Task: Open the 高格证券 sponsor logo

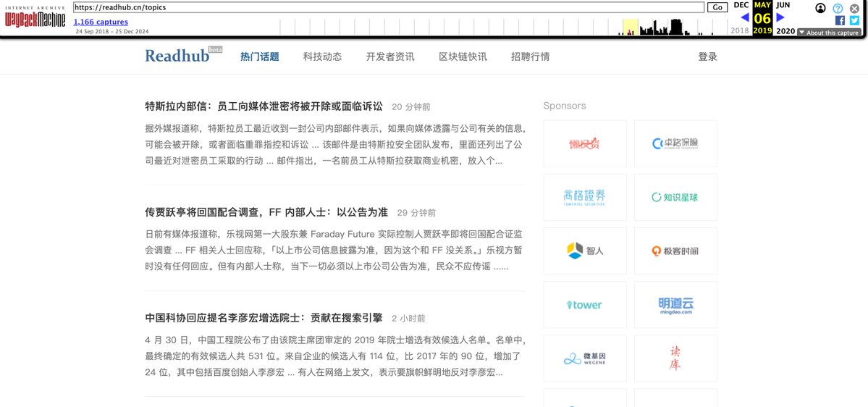Action: pos(585,197)
